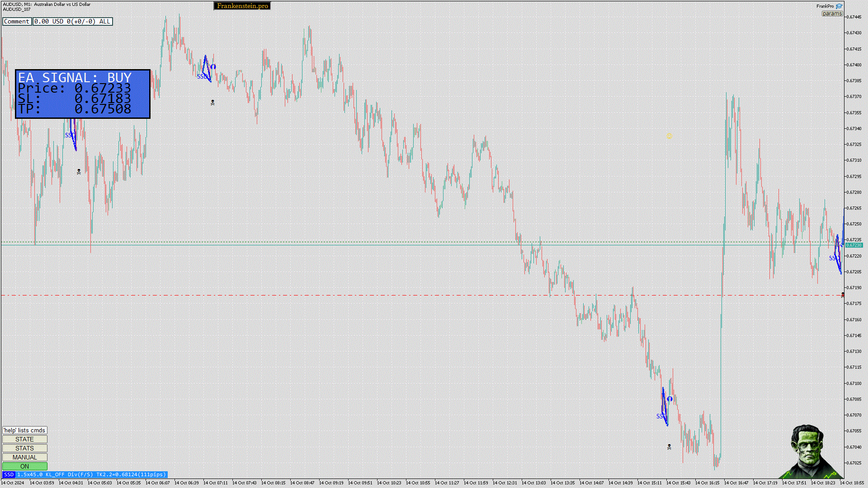
Task: Click price axis label 0.67445
Action: 854,17
